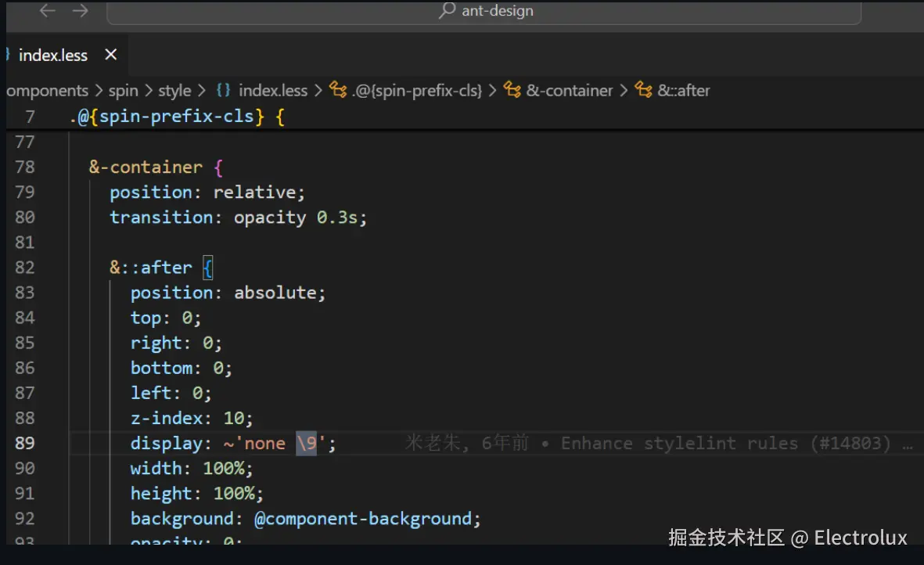The height and width of the screenshot is (565, 924).
Task: Click the symbol icon before .@{spin-prefix-cls}
Action: (x=338, y=90)
